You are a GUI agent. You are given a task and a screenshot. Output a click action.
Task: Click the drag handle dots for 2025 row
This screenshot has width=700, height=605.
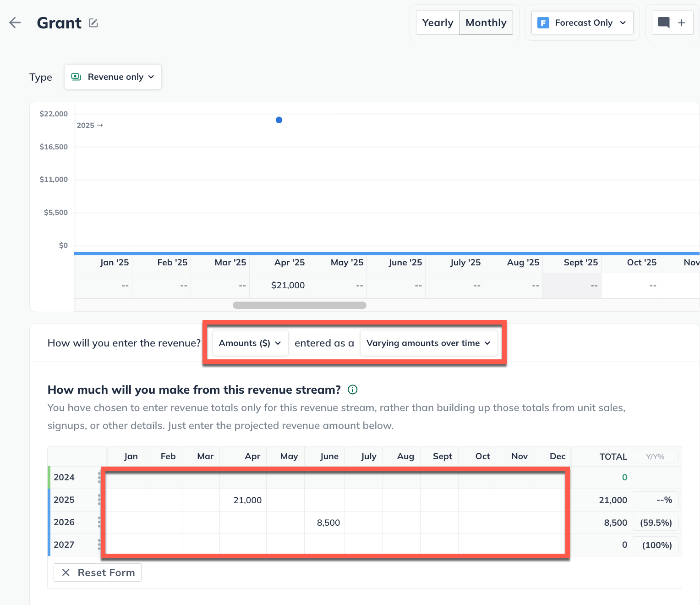coord(99,500)
